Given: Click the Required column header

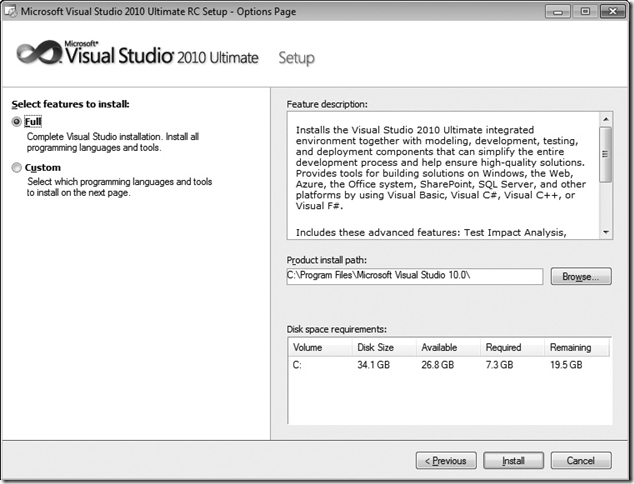Looking at the screenshot, I should point(512,347).
